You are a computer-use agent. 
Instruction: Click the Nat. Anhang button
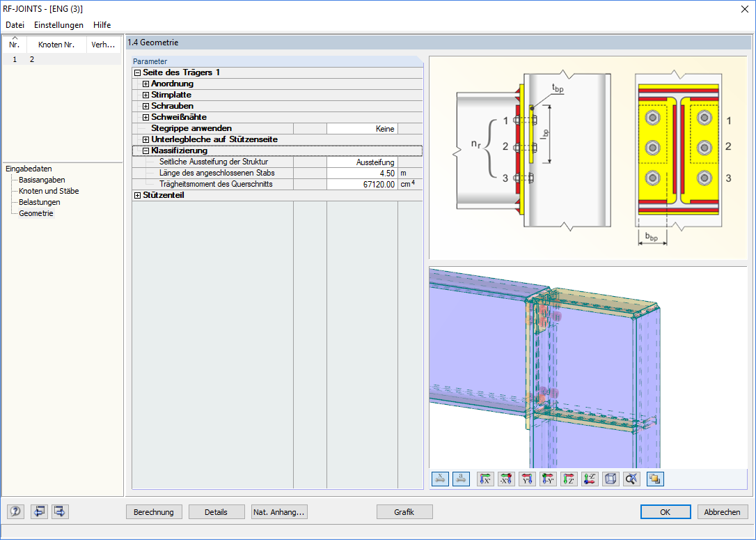278,511
